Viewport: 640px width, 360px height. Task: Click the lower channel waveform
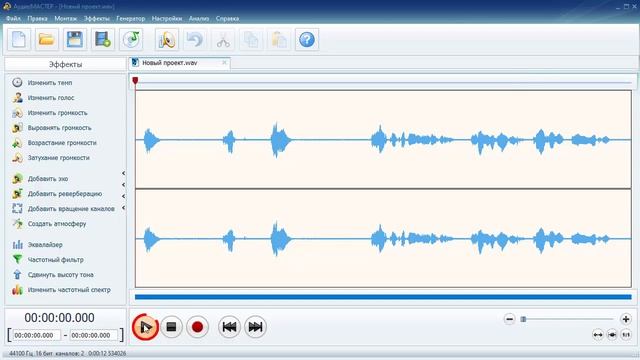(x=383, y=238)
